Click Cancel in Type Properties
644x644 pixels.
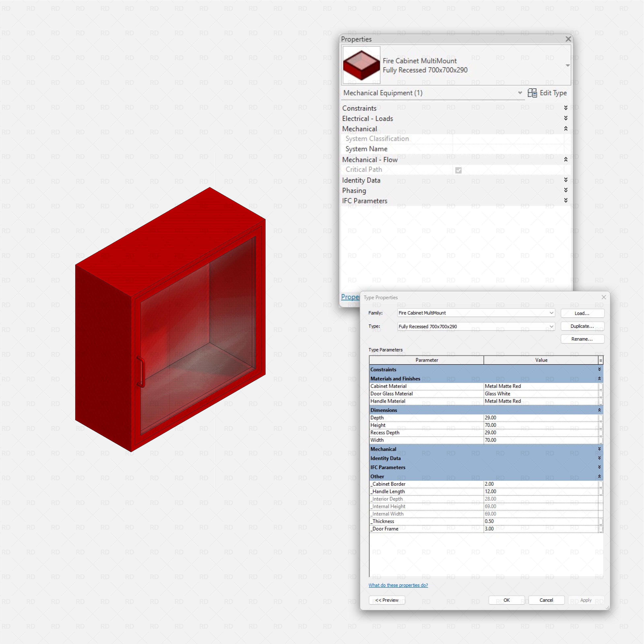(x=546, y=600)
